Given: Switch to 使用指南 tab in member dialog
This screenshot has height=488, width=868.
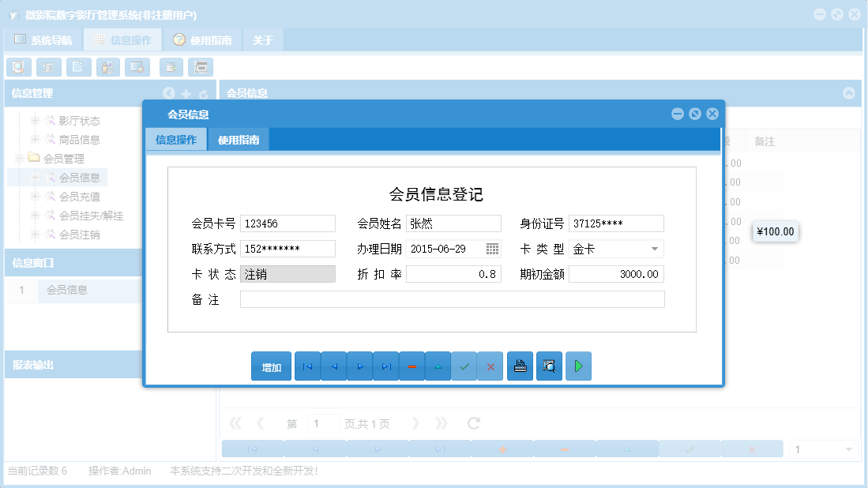Looking at the screenshot, I should pyautogui.click(x=239, y=139).
